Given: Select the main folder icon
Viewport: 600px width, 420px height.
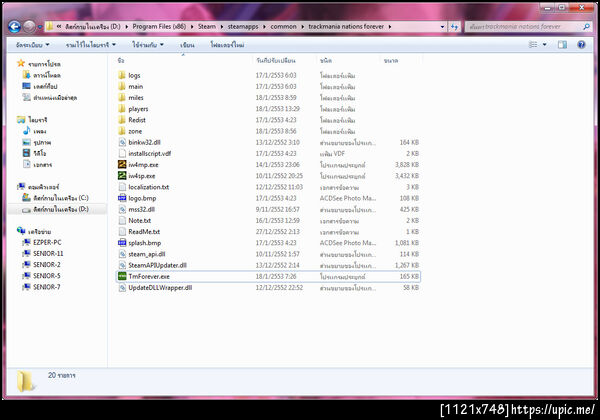Looking at the screenshot, I should (122, 86).
